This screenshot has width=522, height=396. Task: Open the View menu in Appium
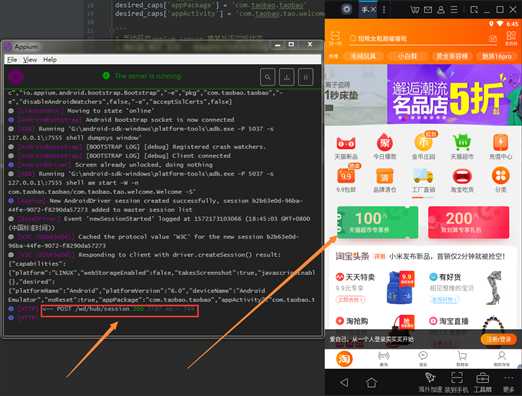30,60
